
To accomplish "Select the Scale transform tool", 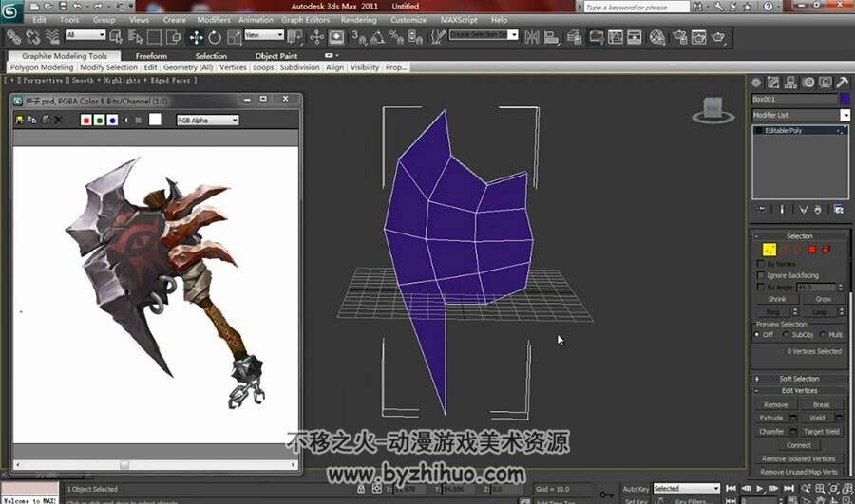I will (x=234, y=37).
